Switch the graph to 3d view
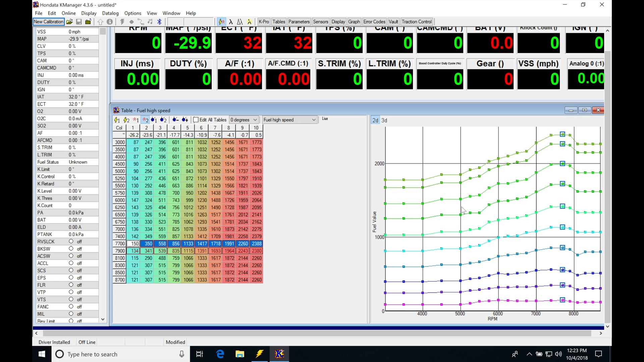Viewport: 644px width, 362px height. 384,120
